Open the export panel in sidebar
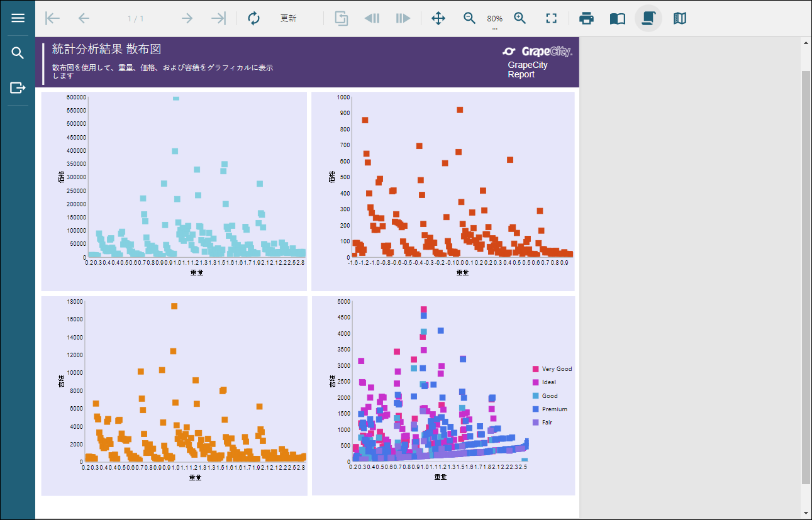This screenshot has height=520, width=812. [18, 87]
